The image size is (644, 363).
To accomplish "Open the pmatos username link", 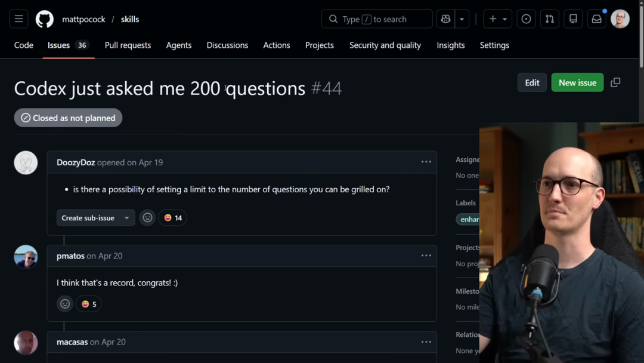I will pyautogui.click(x=70, y=256).
